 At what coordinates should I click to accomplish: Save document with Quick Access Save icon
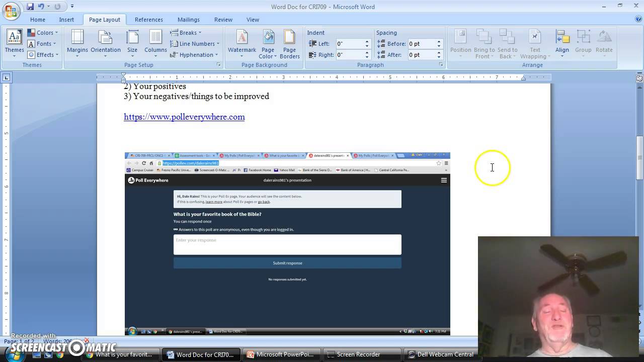tap(30, 7)
